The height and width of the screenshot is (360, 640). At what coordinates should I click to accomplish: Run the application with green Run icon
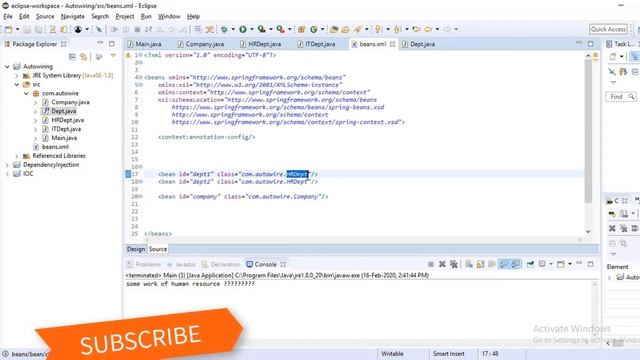(243, 29)
